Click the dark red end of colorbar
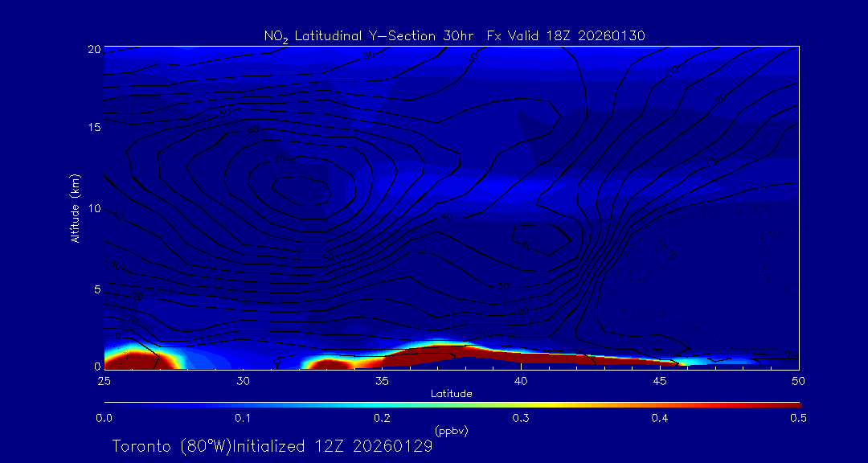The height and width of the screenshot is (463, 868). pos(789,405)
